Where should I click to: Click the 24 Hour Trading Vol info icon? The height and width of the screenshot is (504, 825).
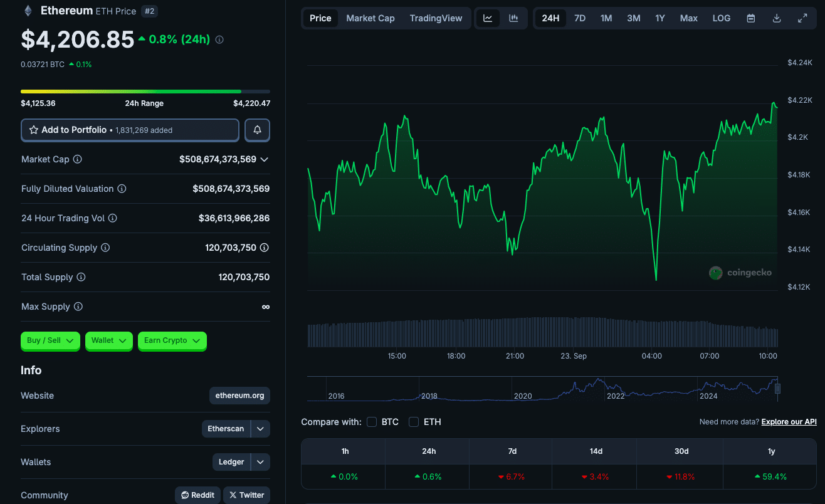coord(113,218)
